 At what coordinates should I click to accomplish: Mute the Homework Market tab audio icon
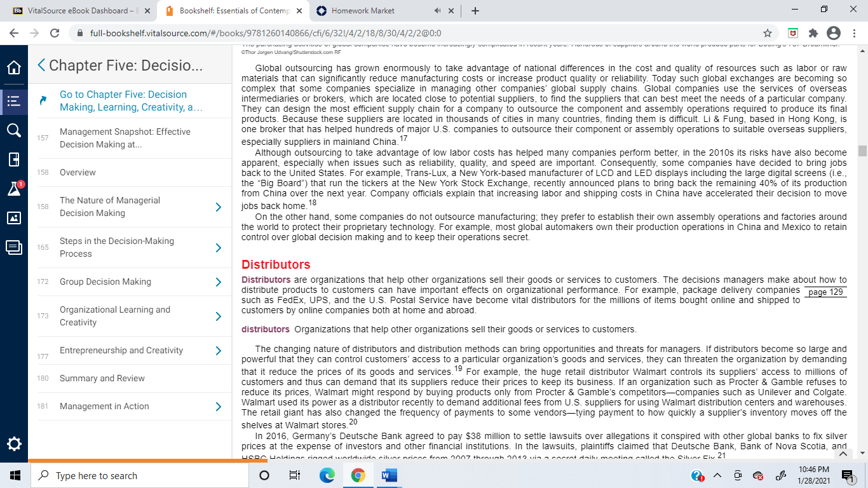tap(438, 11)
